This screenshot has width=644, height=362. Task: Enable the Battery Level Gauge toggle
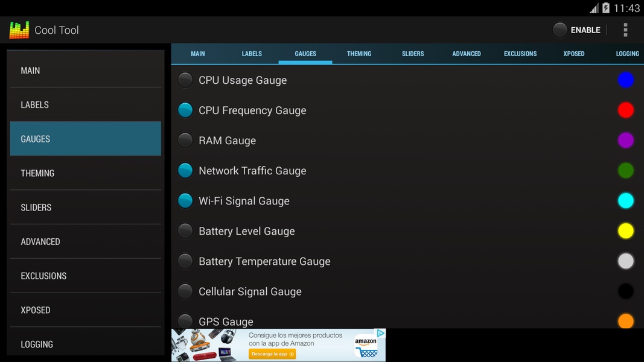[x=185, y=231]
